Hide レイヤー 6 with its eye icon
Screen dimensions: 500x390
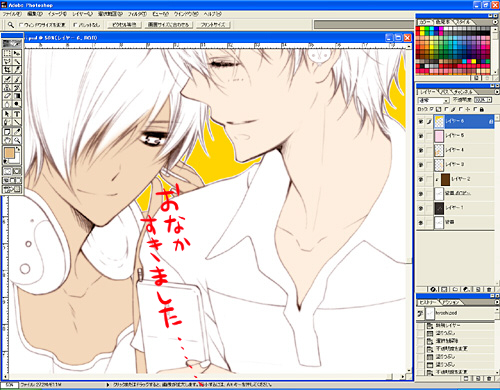coord(421,122)
